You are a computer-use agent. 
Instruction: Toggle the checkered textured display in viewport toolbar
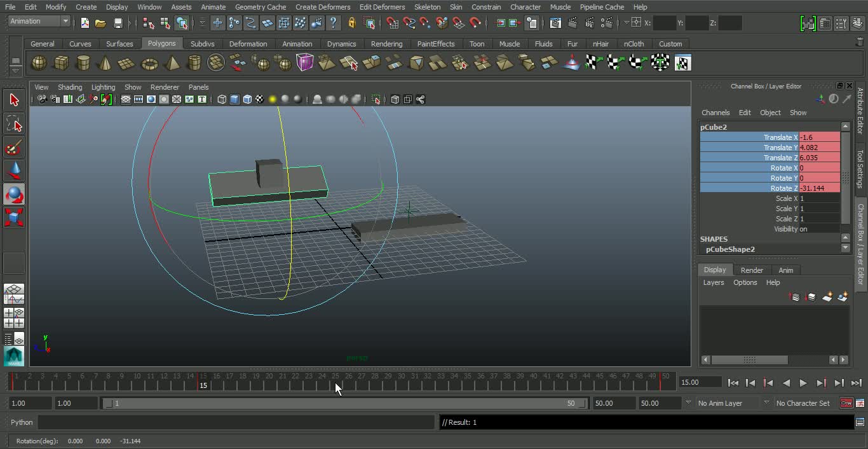click(260, 99)
